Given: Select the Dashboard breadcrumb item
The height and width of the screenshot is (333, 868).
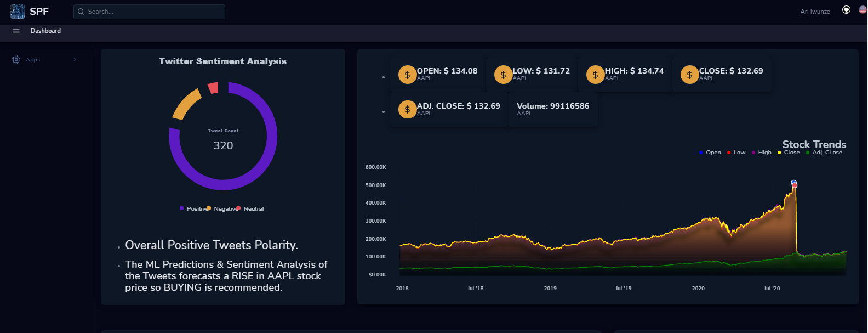Looking at the screenshot, I should pyautogui.click(x=45, y=31).
